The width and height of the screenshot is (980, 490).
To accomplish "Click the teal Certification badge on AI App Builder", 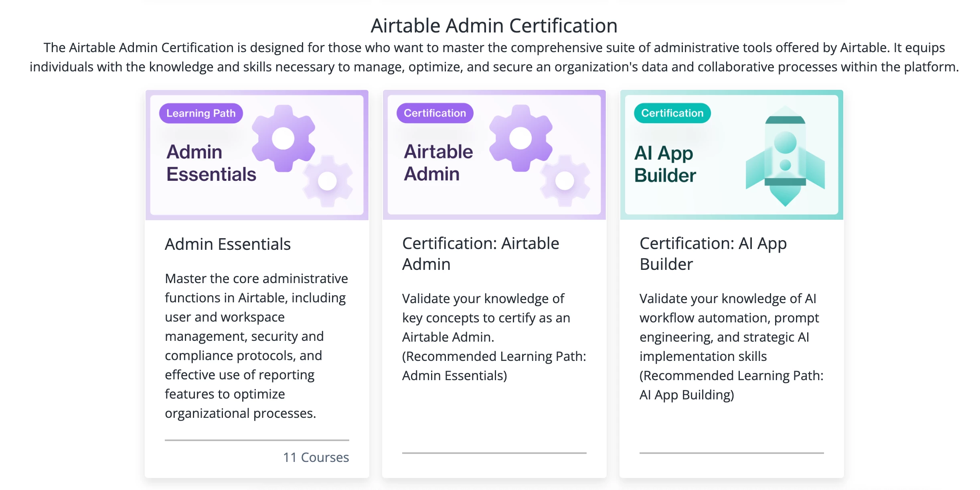I will coord(672,113).
